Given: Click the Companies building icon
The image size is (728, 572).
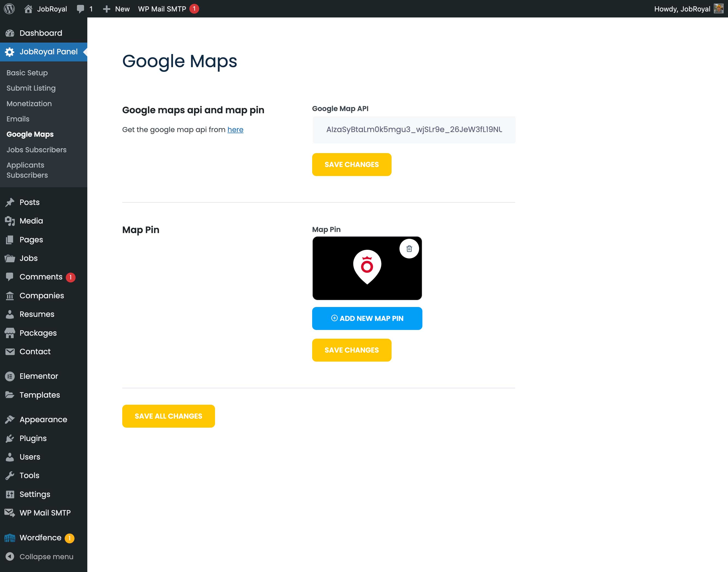Looking at the screenshot, I should pyautogui.click(x=10, y=296).
